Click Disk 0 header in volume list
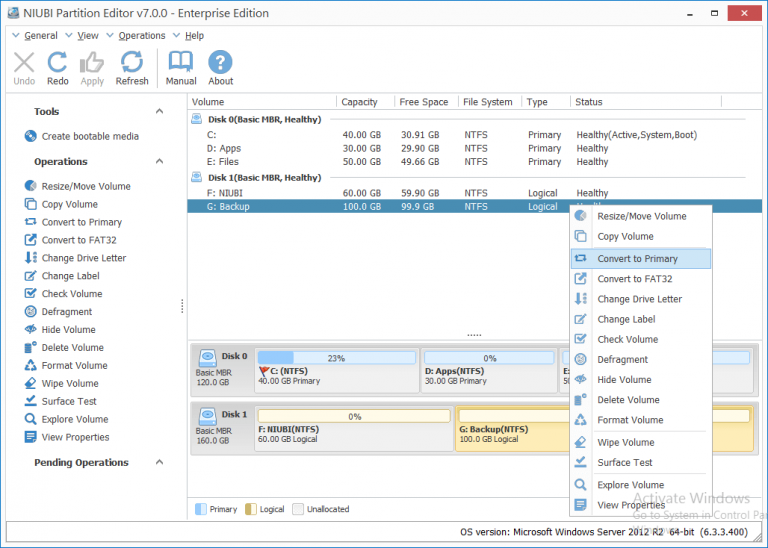 [x=264, y=119]
